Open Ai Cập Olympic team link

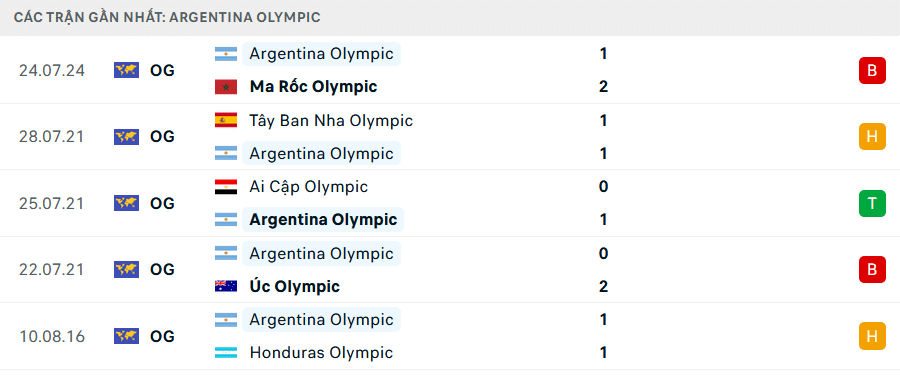[309, 187]
